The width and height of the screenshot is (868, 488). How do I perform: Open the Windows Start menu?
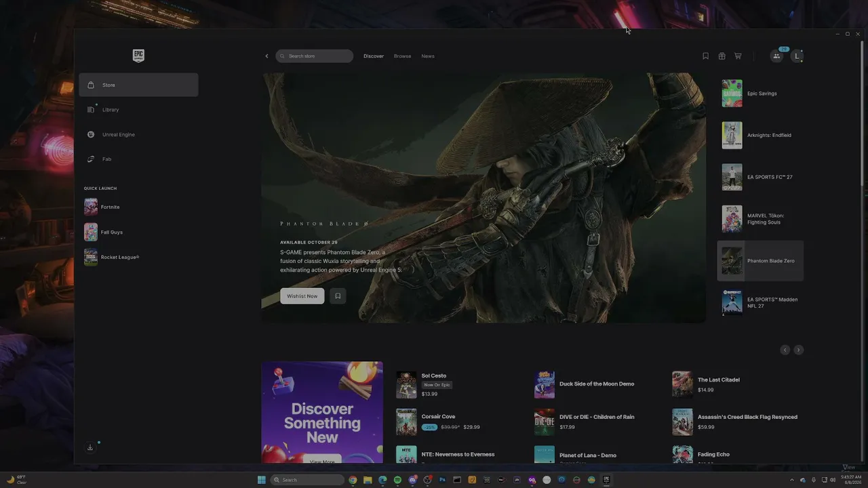[262, 480]
